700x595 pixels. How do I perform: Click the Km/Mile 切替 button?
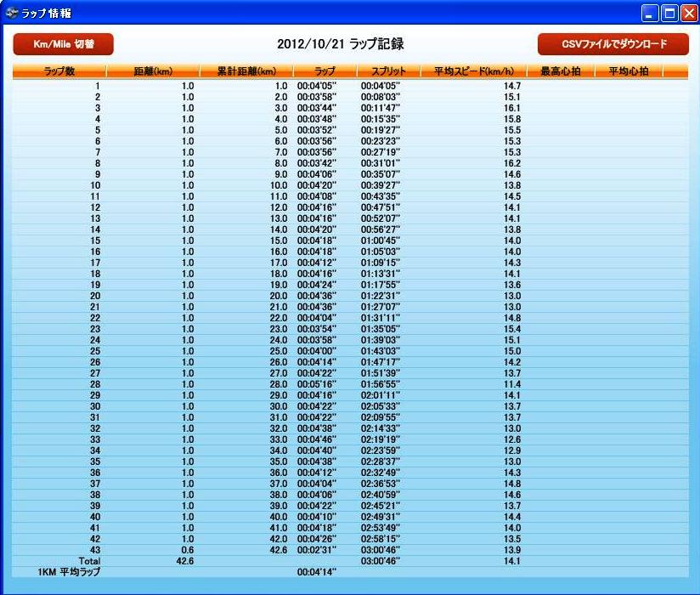click(64, 44)
